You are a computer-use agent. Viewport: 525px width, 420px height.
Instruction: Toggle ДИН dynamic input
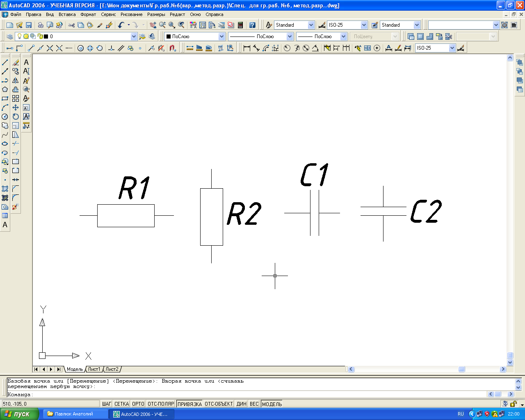pos(242,404)
